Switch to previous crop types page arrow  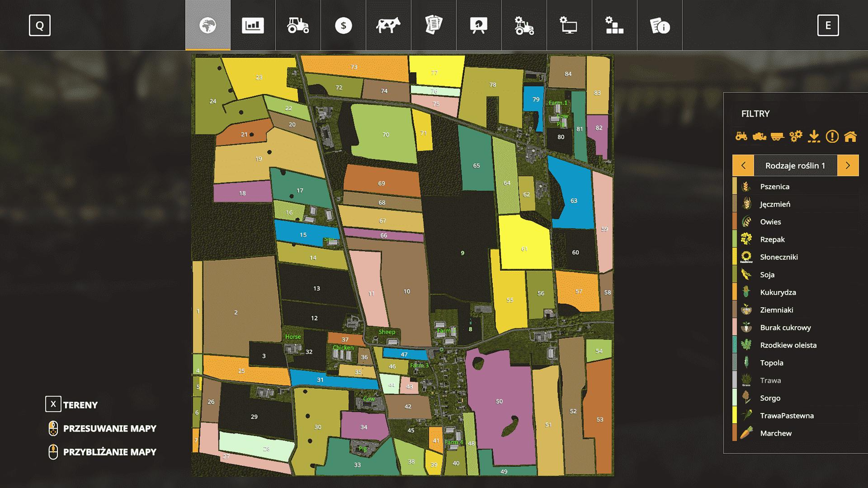(743, 165)
